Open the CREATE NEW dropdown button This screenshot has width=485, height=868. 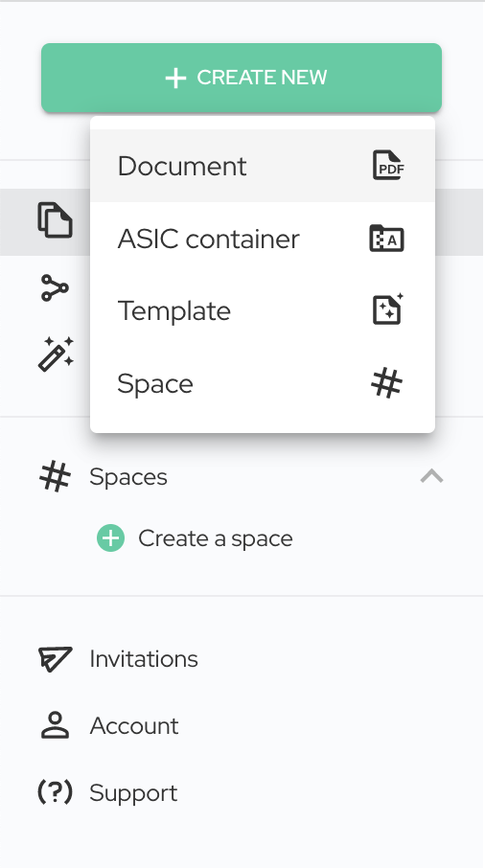click(242, 78)
